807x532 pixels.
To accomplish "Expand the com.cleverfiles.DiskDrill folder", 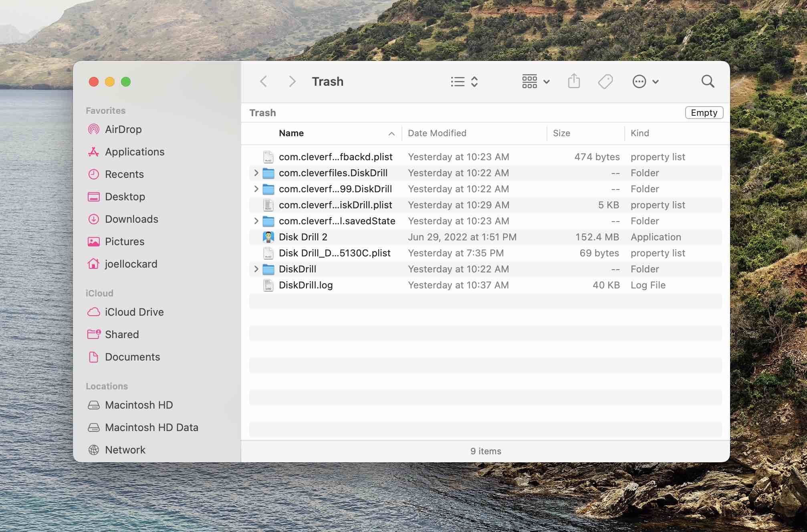I will [x=256, y=173].
